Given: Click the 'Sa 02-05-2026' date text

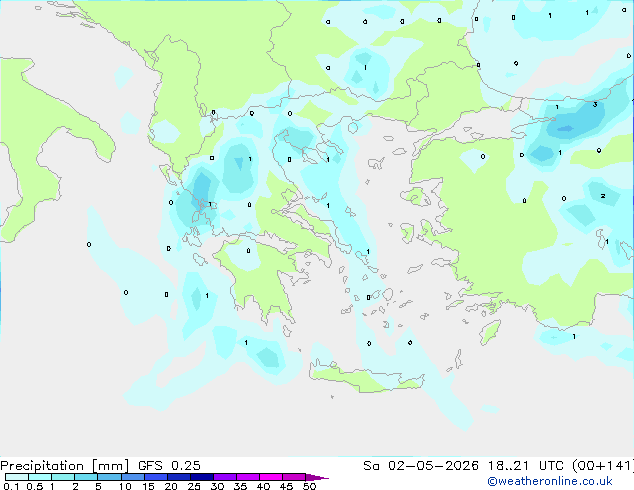Looking at the screenshot, I should coord(421,466).
